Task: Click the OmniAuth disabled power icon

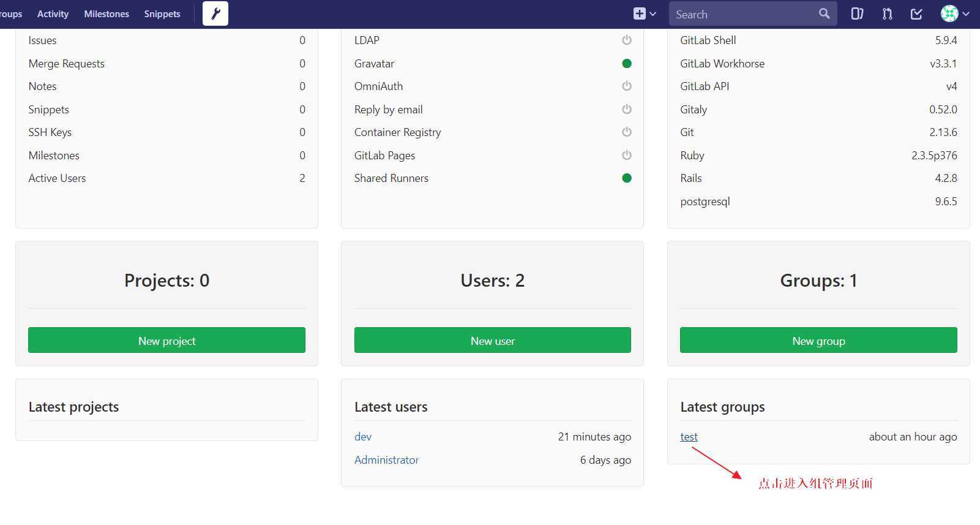Action: click(626, 86)
